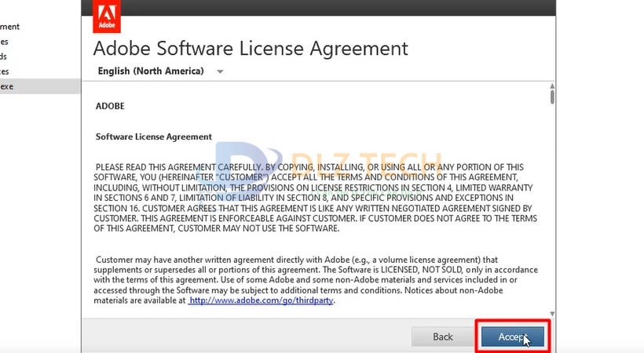Click the paragraph starting "Customer may have another"
The width and height of the screenshot is (644, 353).
pyautogui.click(x=314, y=279)
